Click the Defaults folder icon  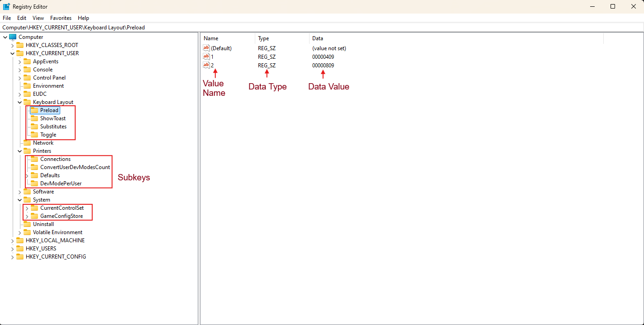tap(34, 175)
